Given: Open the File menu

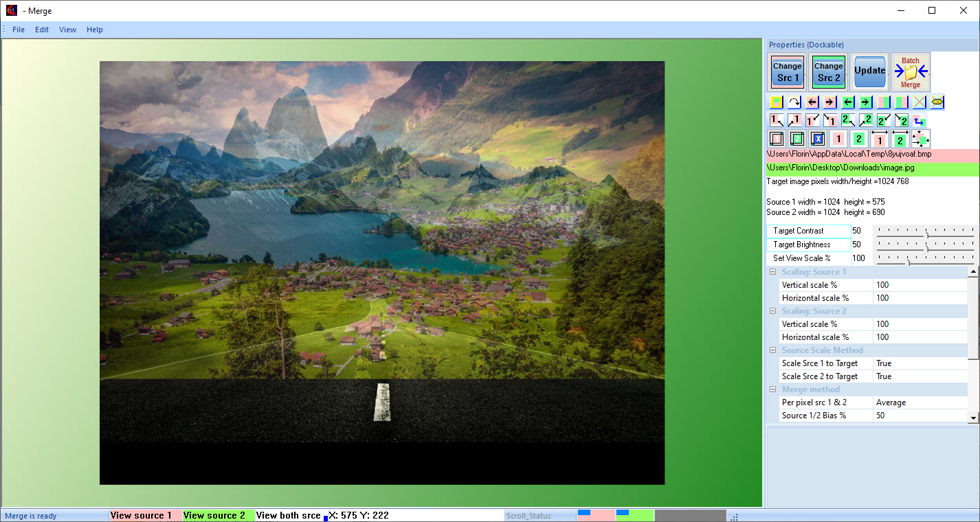Looking at the screenshot, I should click(x=19, y=30).
